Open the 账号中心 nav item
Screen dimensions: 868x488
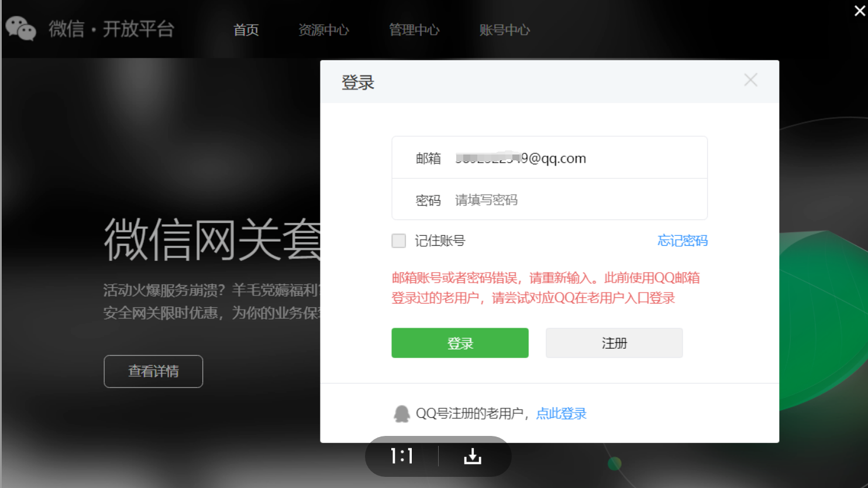[x=505, y=30]
